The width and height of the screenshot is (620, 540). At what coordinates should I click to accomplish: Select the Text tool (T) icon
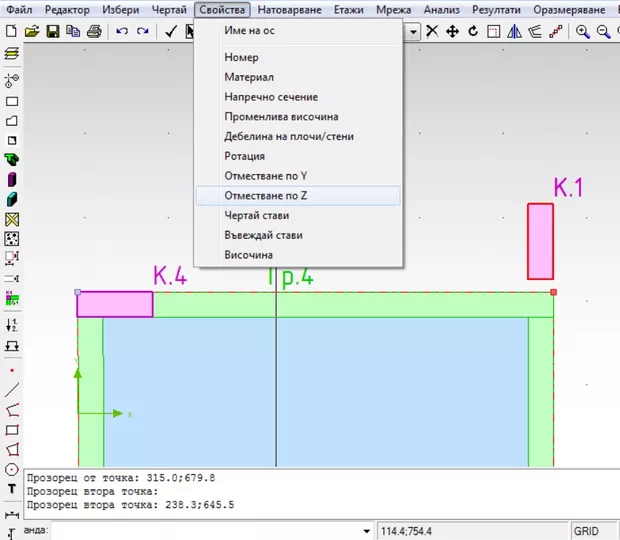tap(12, 489)
